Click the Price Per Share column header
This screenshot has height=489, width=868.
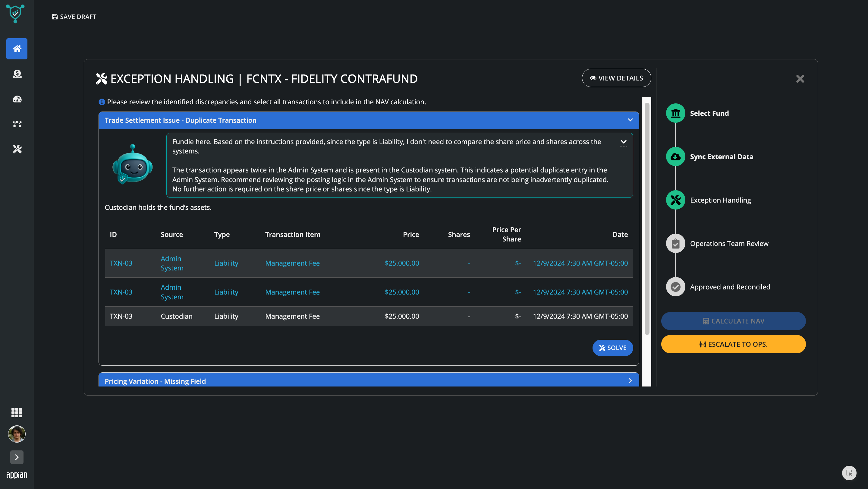[x=506, y=235]
